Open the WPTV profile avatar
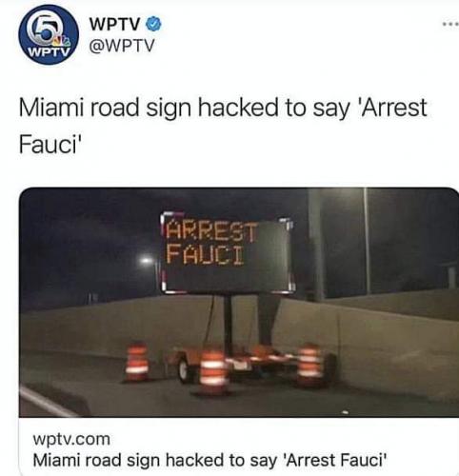Image resolution: width=459 pixels, height=476 pixels. point(49,35)
